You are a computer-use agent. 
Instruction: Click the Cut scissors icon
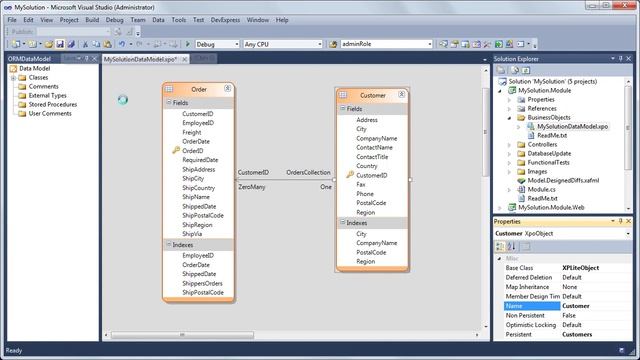pyautogui.click(x=85, y=44)
